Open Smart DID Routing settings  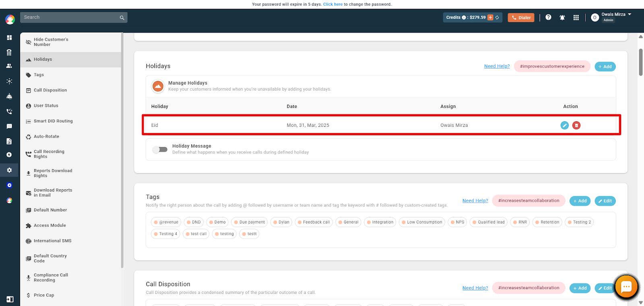pos(71,121)
